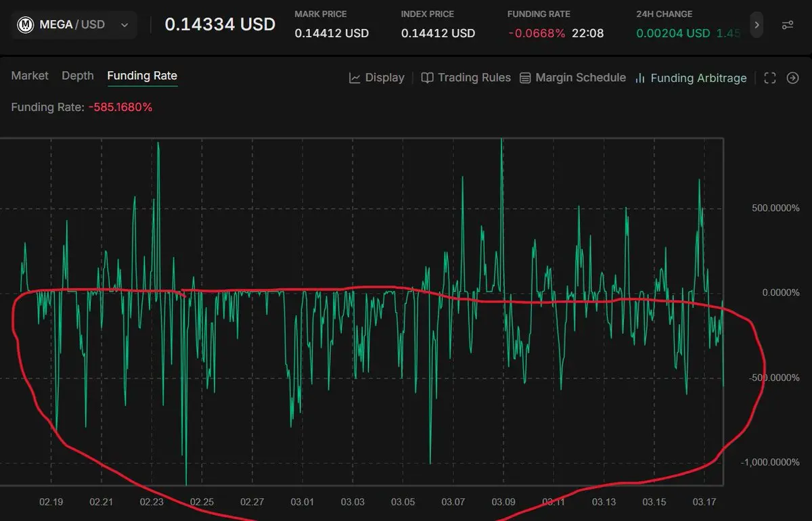
Task: Click the MARK PRICE value 0.14412 USD
Action: (x=332, y=33)
